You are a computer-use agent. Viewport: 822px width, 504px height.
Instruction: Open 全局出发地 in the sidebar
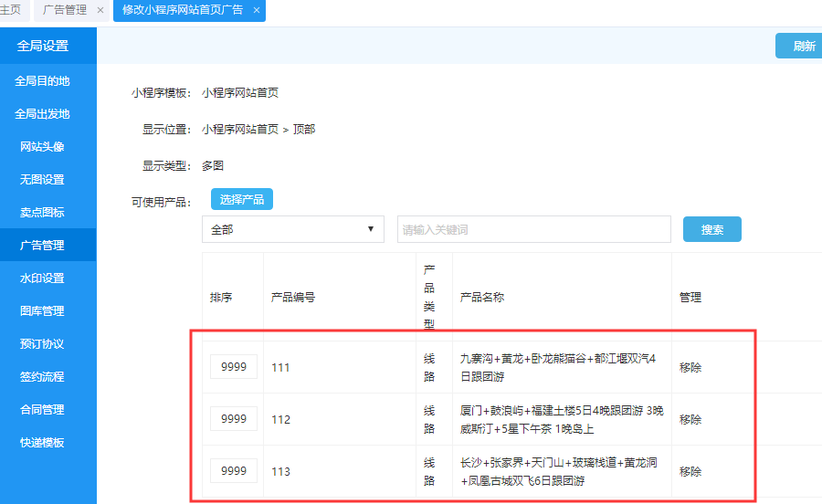pos(42,114)
